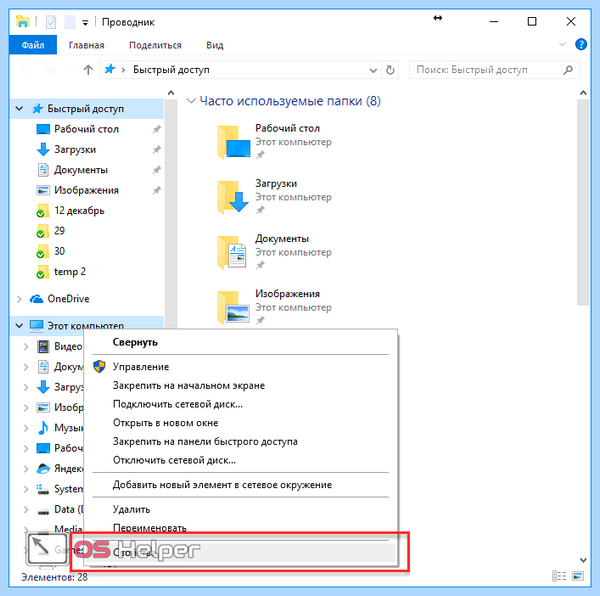Image resolution: width=600 pixels, height=596 pixels.
Task: Expand the OneDrive tree node
Action: pos(19,299)
